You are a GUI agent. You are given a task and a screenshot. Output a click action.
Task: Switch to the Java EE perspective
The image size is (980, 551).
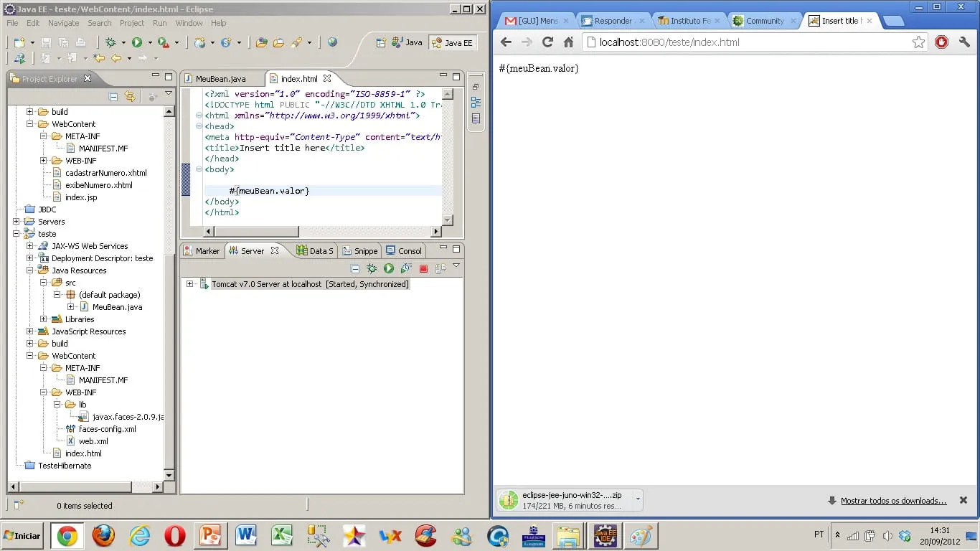point(452,42)
